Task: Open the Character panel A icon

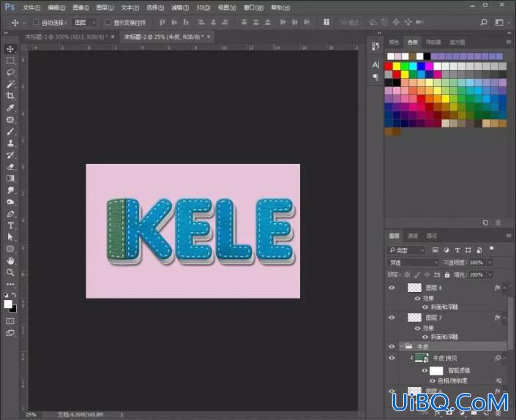Action: tap(375, 65)
